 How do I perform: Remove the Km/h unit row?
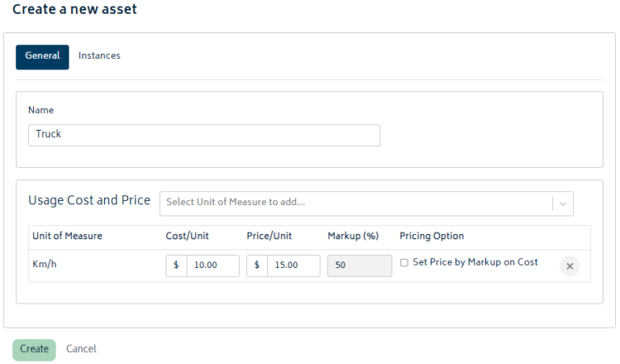click(569, 266)
